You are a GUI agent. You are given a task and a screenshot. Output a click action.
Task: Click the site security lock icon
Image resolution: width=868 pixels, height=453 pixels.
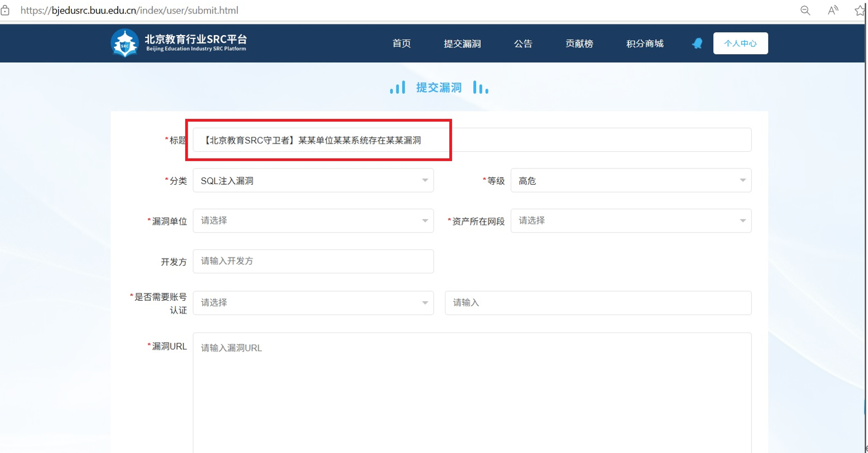pos(5,11)
